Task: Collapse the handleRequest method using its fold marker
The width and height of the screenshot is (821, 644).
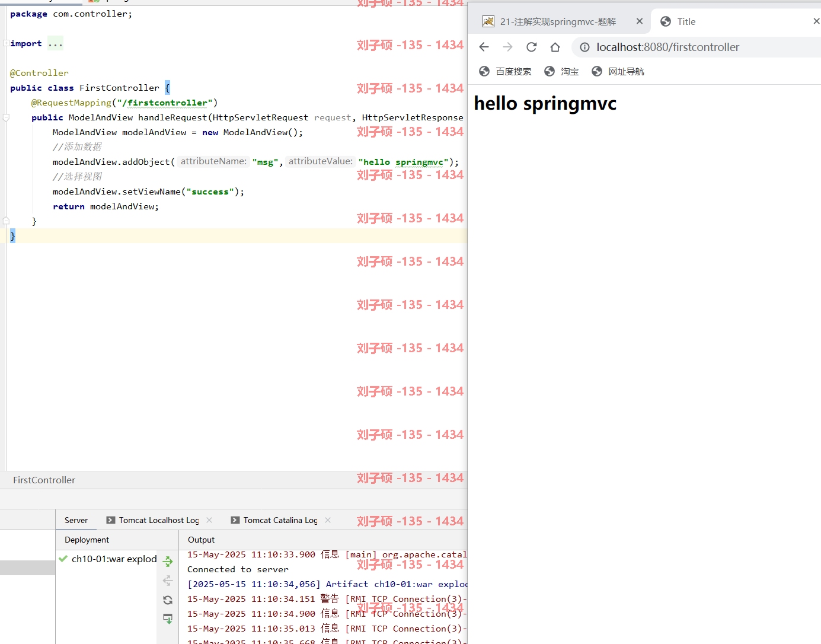Action: [6, 117]
